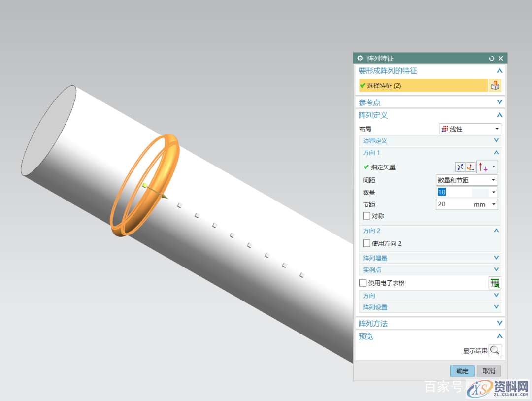532x401 pixels.
Task: Click the reset dialog icon
Action: tap(491, 58)
